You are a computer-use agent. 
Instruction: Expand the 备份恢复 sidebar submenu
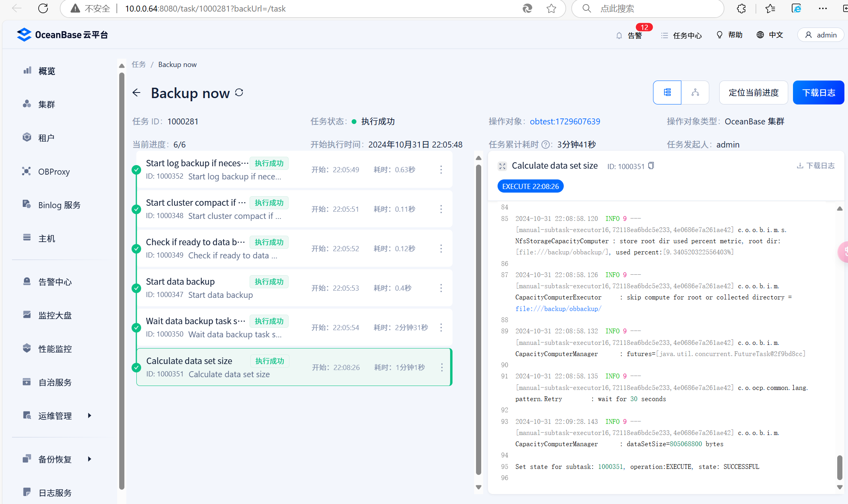(x=89, y=459)
